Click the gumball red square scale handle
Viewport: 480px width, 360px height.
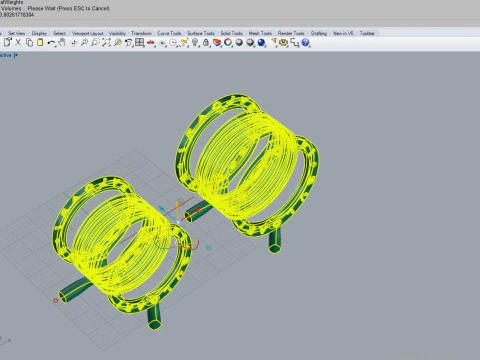tap(56, 300)
